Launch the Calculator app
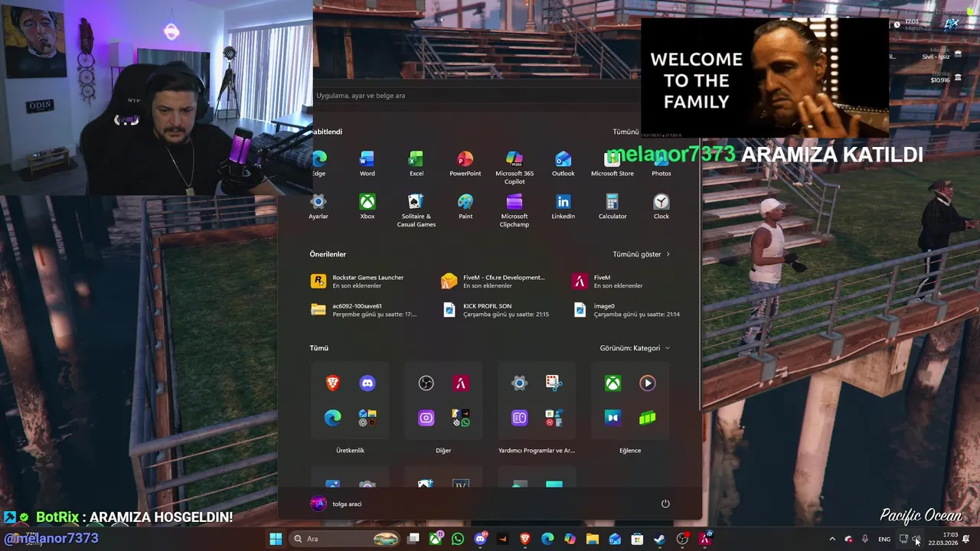Image resolution: width=980 pixels, height=551 pixels. point(612,207)
